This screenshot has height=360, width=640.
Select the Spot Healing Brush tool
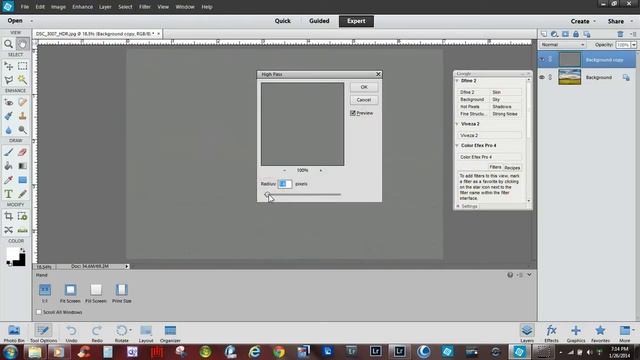pos(22,102)
